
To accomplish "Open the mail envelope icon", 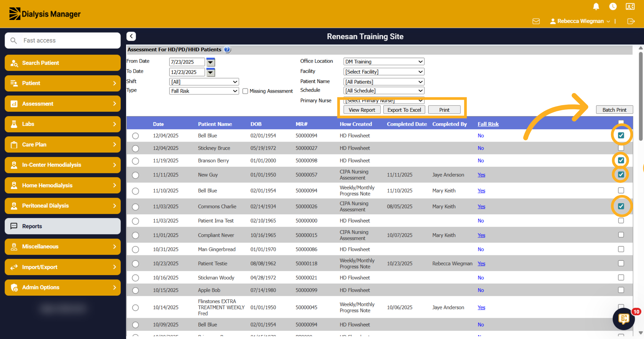I will click(536, 21).
